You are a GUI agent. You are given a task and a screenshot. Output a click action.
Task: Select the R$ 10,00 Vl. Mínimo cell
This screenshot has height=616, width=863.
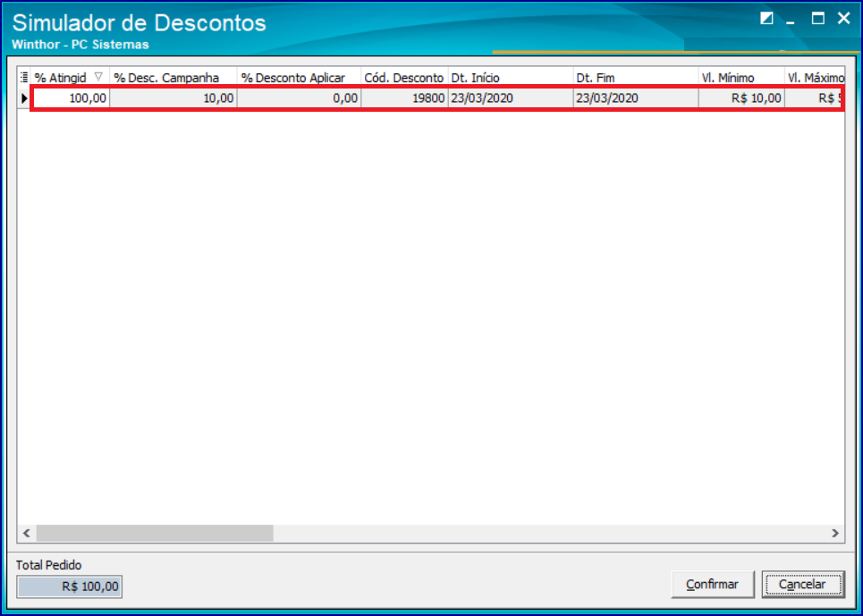pos(741,98)
